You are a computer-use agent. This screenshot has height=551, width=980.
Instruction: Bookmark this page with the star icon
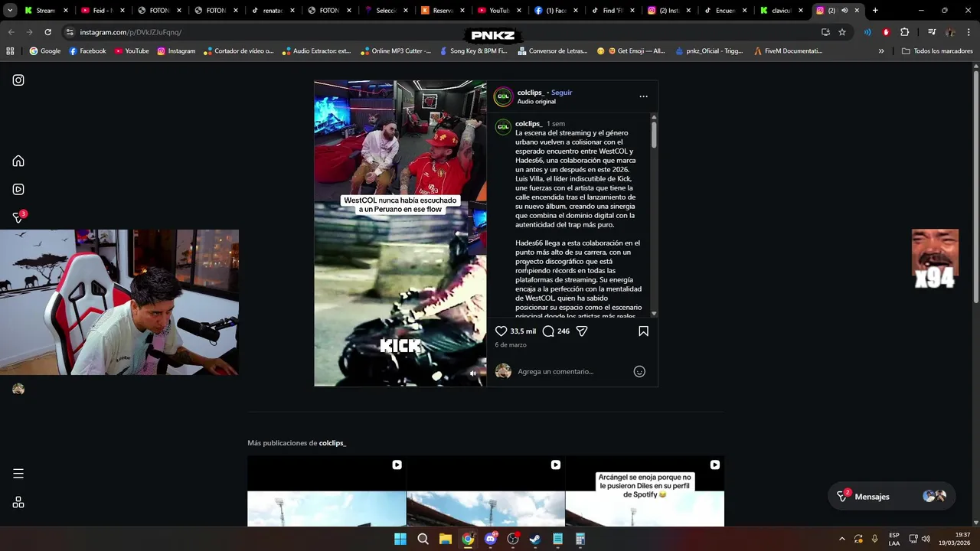coord(842,32)
